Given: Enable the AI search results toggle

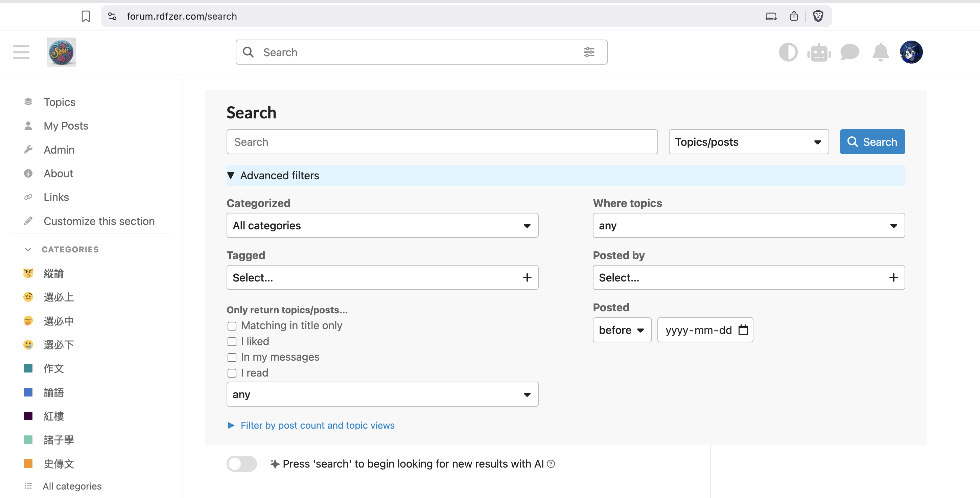Looking at the screenshot, I should (242, 464).
